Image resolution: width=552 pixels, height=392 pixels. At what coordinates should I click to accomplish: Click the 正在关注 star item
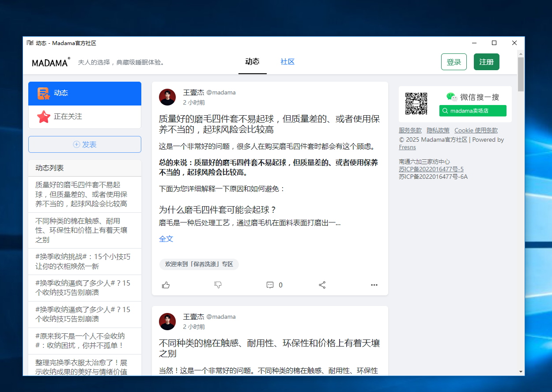(x=84, y=116)
